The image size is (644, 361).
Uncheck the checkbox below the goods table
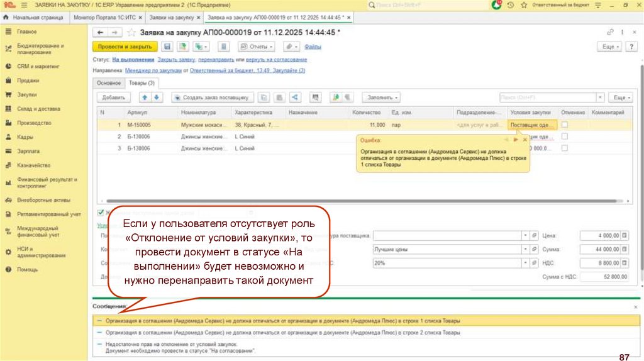tap(101, 212)
